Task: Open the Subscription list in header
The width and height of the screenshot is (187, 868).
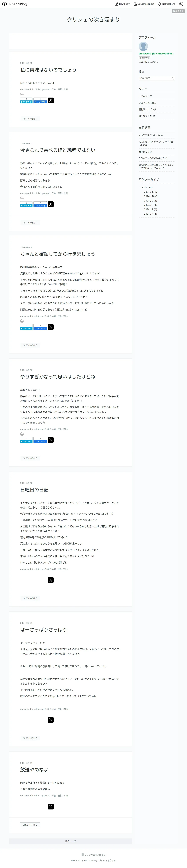Action: click(144, 4)
